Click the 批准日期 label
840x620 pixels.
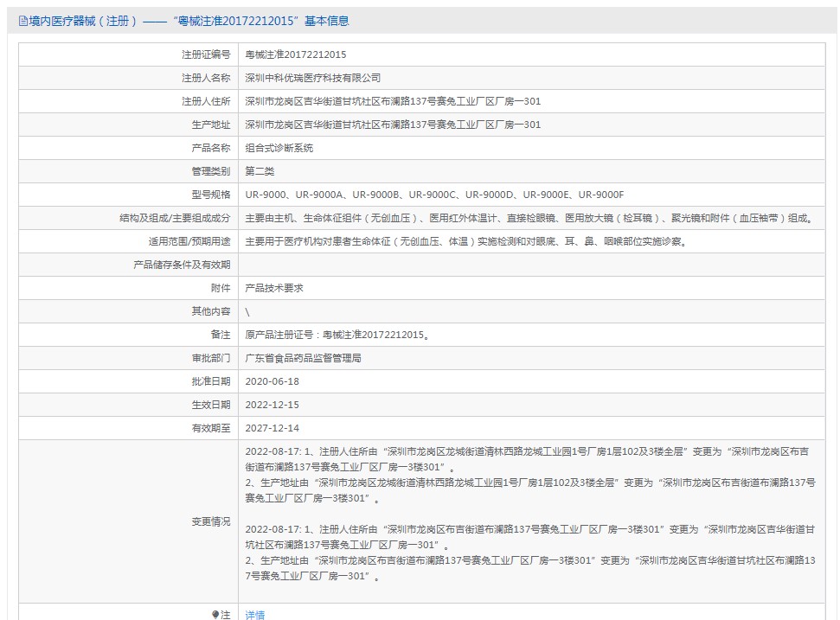[x=211, y=381]
